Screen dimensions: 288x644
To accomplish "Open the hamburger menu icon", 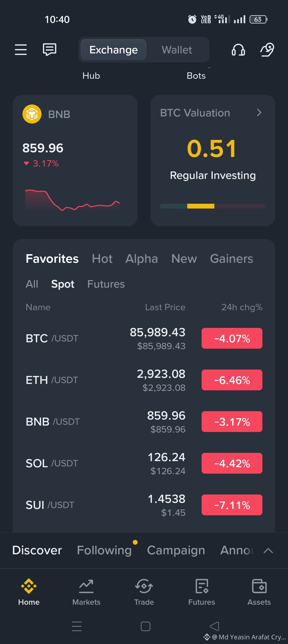I will point(21,50).
